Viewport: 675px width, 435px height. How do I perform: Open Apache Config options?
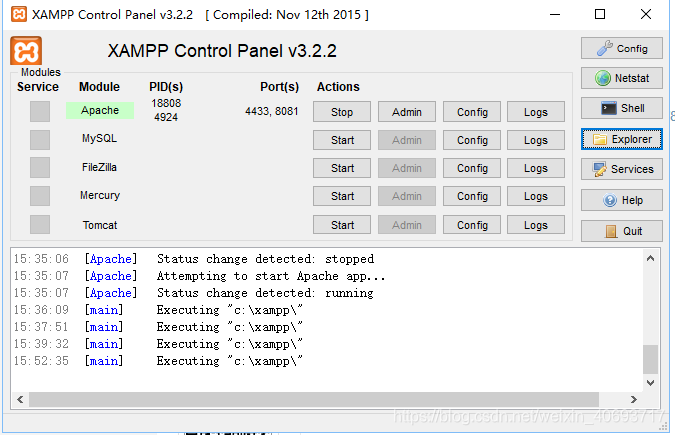pos(472,112)
